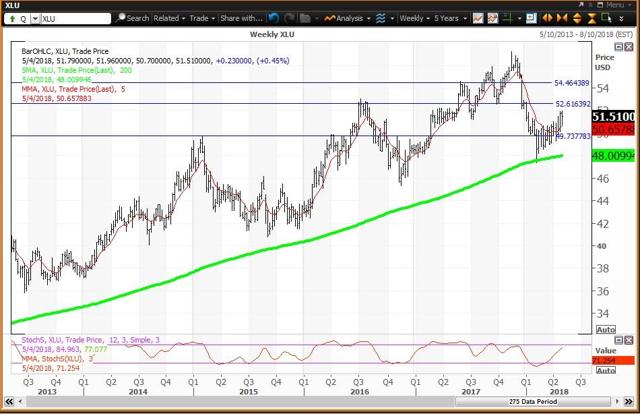The height and width of the screenshot is (414, 640).
Task: Open the Related dropdown menu
Action: (x=169, y=18)
